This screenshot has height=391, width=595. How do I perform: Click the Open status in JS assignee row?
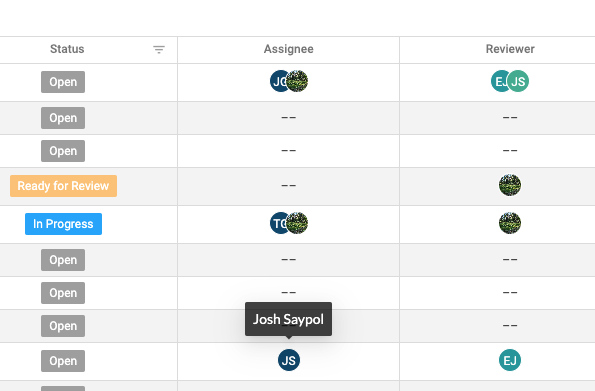(x=63, y=361)
